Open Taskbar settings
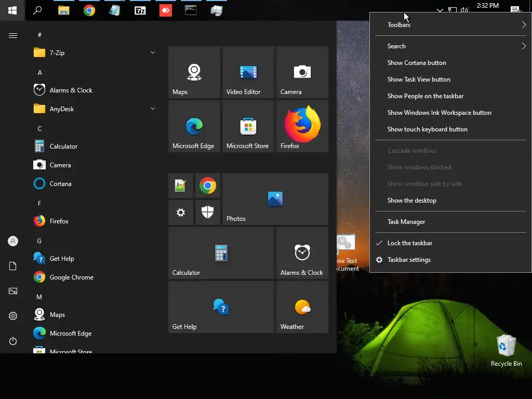 [x=450, y=260]
